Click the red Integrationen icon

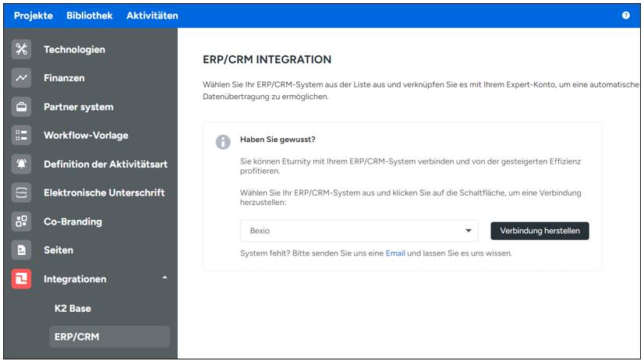(22, 279)
